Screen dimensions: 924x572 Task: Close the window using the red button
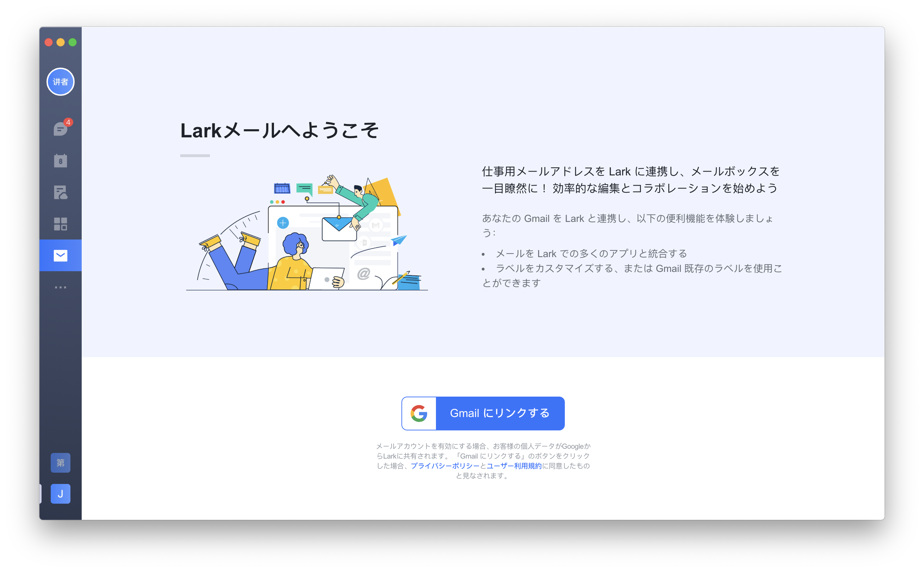(x=48, y=42)
